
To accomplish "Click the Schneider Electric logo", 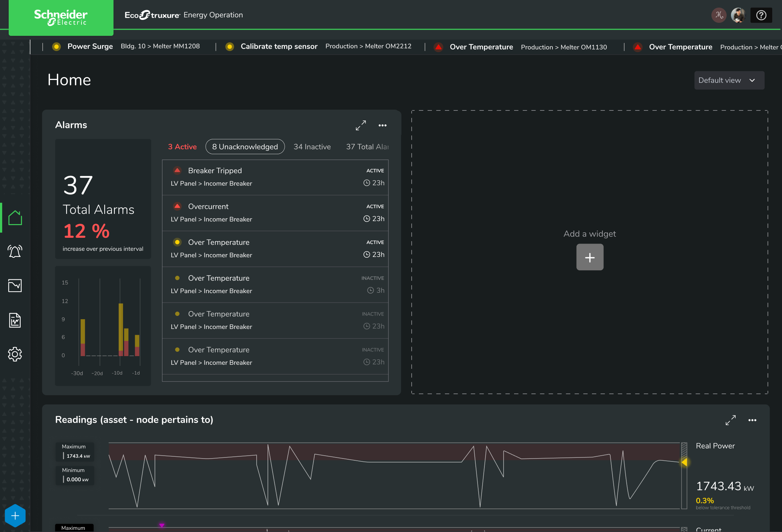I will [x=61, y=17].
